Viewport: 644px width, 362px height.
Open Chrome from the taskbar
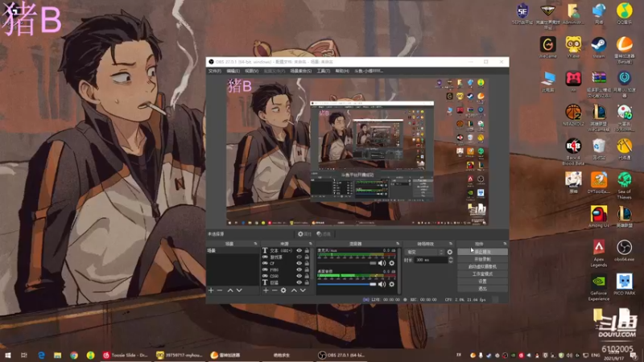[x=74, y=355]
